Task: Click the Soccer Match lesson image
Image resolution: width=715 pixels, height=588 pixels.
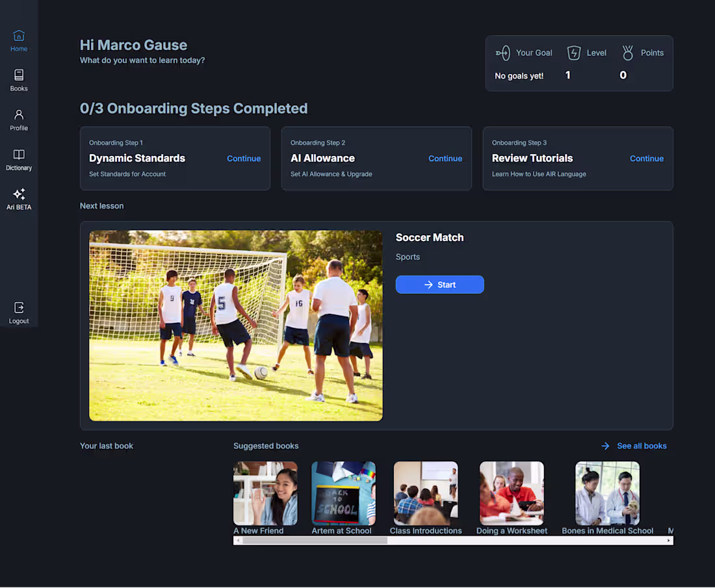Action: tap(235, 325)
